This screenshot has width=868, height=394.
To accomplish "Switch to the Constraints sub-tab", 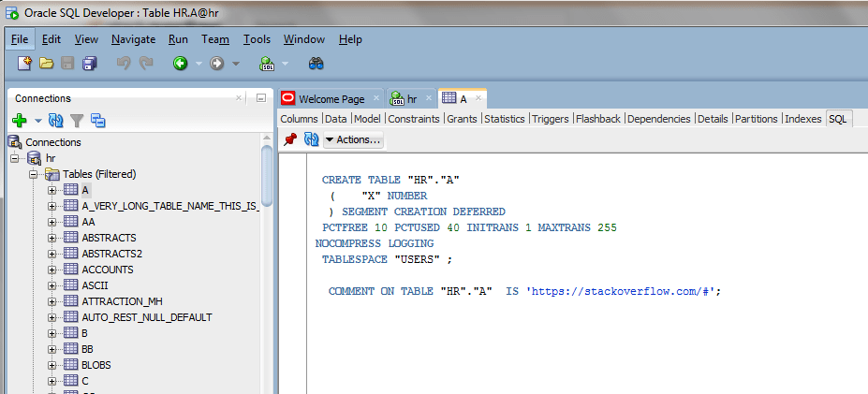I will tap(414, 119).
